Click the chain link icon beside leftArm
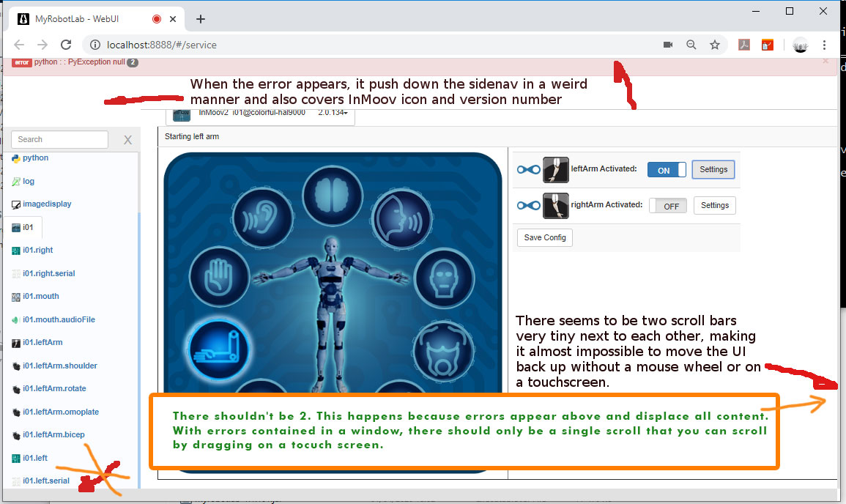The image size is (846, 504). [528, 170]
